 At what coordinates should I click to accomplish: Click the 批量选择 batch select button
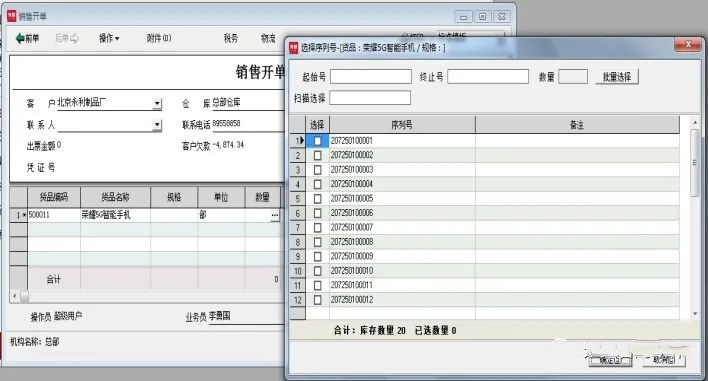[x=617, y=77]
